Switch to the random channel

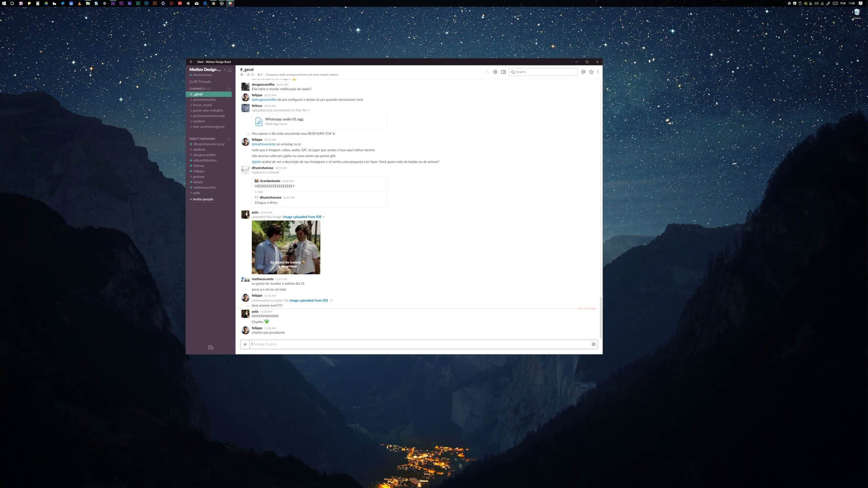pyautogui.click(x=199, y=121)
